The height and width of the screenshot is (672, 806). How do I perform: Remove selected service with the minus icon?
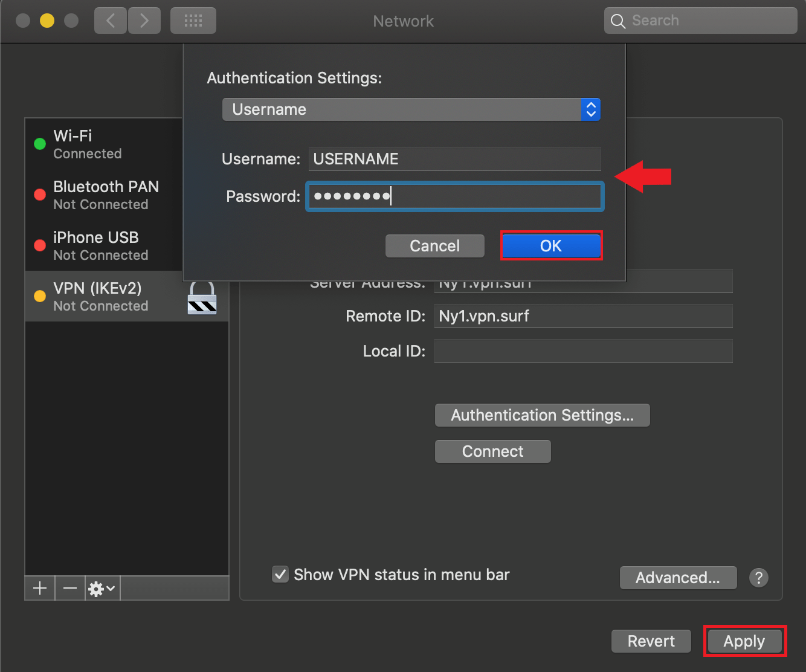click(x=69, y=587)
